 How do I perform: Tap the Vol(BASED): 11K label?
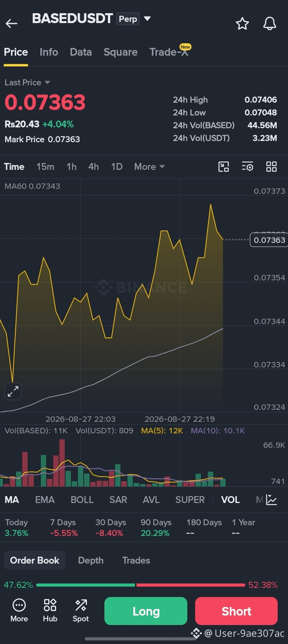(x=36, y=431)
